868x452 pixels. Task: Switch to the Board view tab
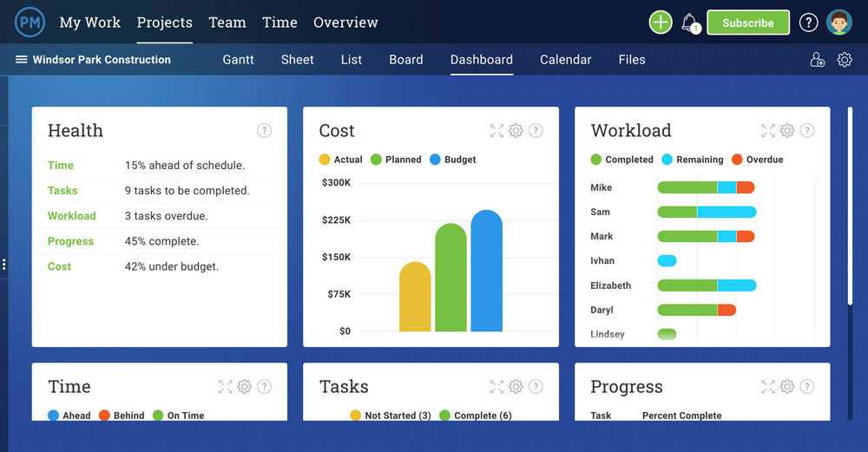(405, 60)
